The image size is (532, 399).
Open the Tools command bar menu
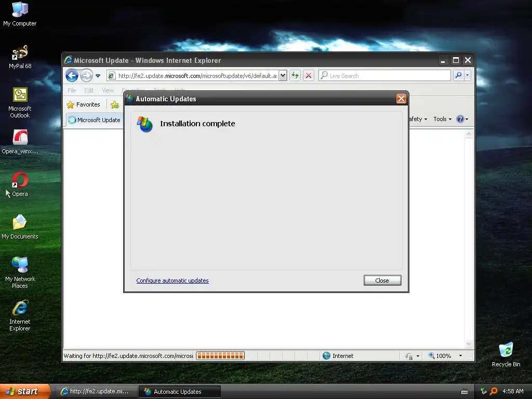[x=443, y=119]
